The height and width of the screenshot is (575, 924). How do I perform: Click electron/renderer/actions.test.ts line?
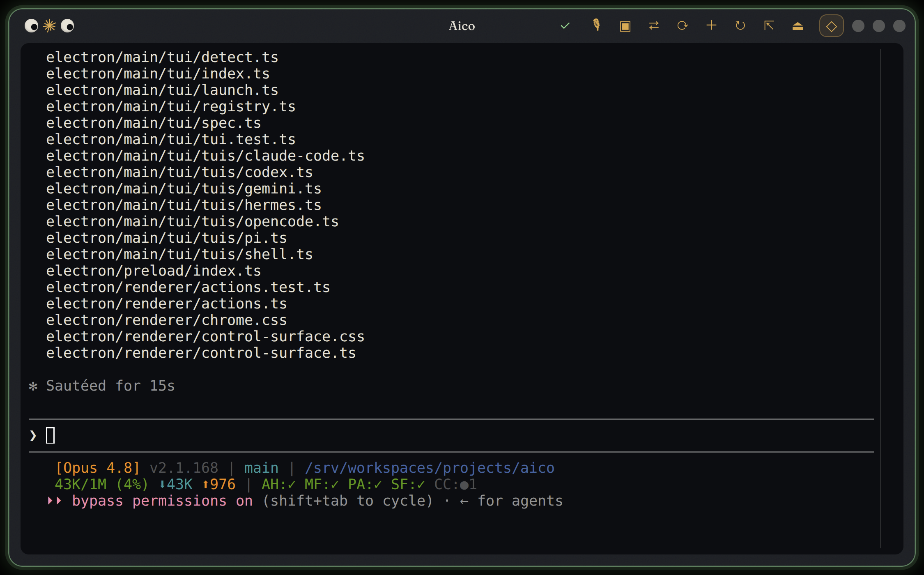tap(188, 287)
